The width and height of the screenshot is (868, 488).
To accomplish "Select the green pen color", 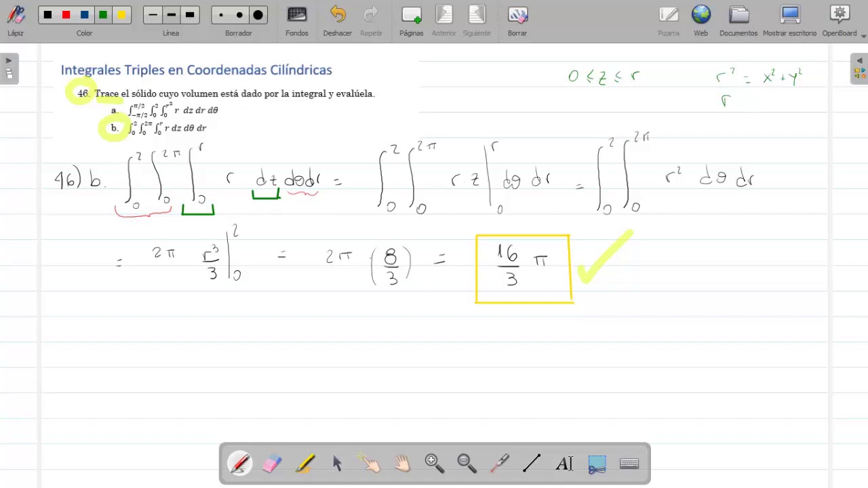I will (x=103, y=15).
